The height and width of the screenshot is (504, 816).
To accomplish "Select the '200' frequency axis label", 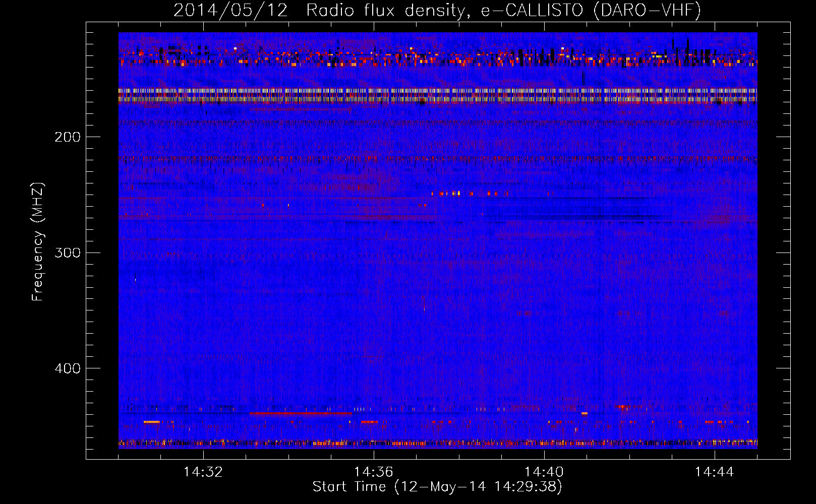I will 68,137.
